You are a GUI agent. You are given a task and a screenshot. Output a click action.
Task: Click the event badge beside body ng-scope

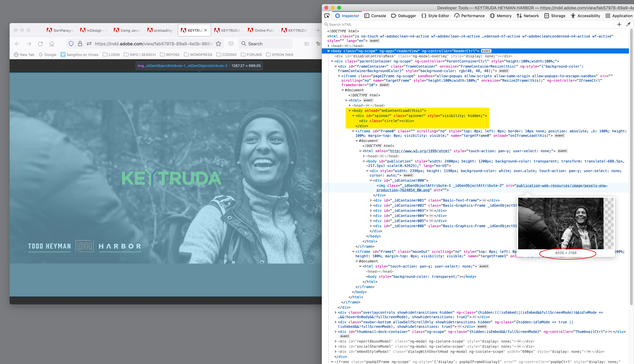486,51
